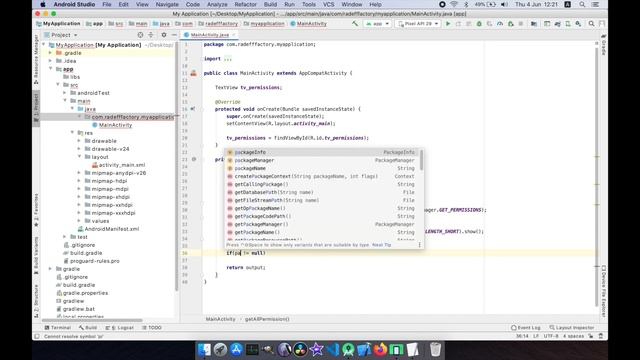
Task: Choose packageInfo completion suggestion
Action: click(322, 152)
